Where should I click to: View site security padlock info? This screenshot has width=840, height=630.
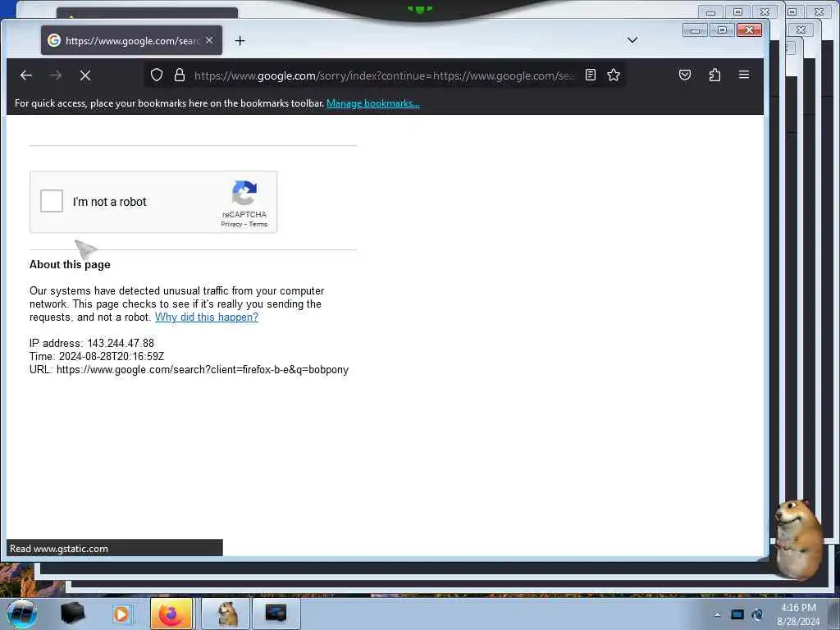point(180,75)
